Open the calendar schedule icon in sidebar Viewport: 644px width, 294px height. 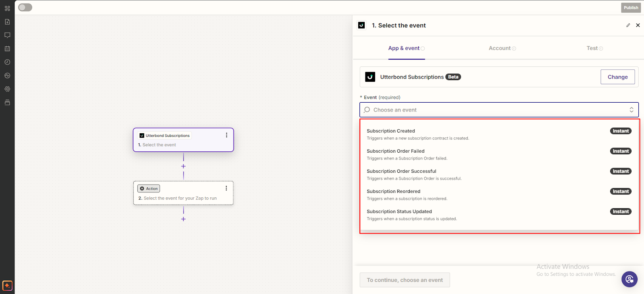[7, 49]
